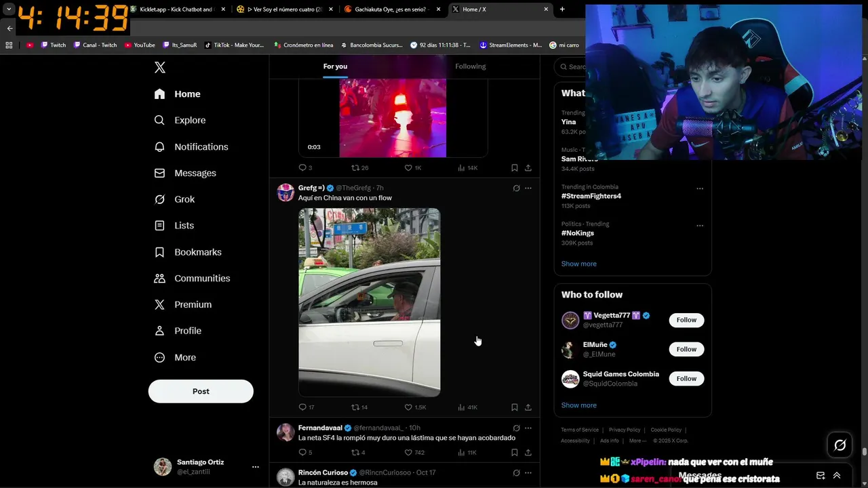Switch to the For you tab
This screenshot has width=868, height=488.
(335, 66)
